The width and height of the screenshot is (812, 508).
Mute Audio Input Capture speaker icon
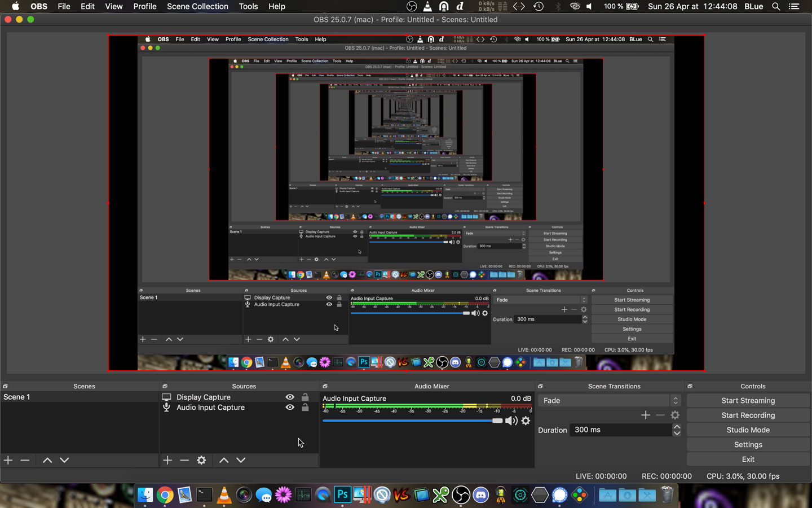(x=511, y=421)
